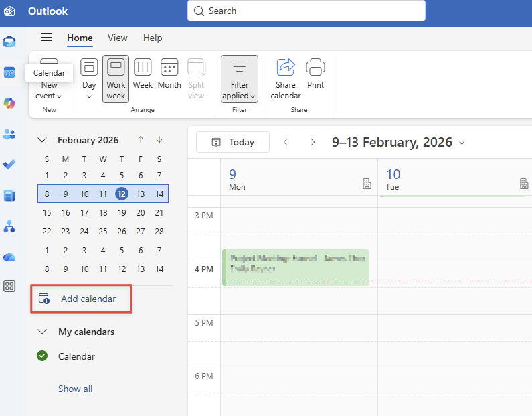The width and height of the screenshot is (532, 416).
Task: Click the Today button
Action: coord(233,142)
